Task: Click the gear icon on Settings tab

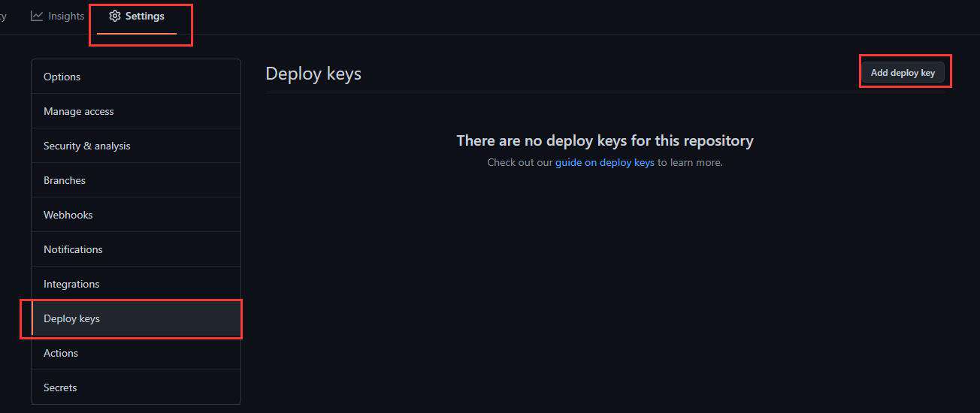Action: (114, 16)
